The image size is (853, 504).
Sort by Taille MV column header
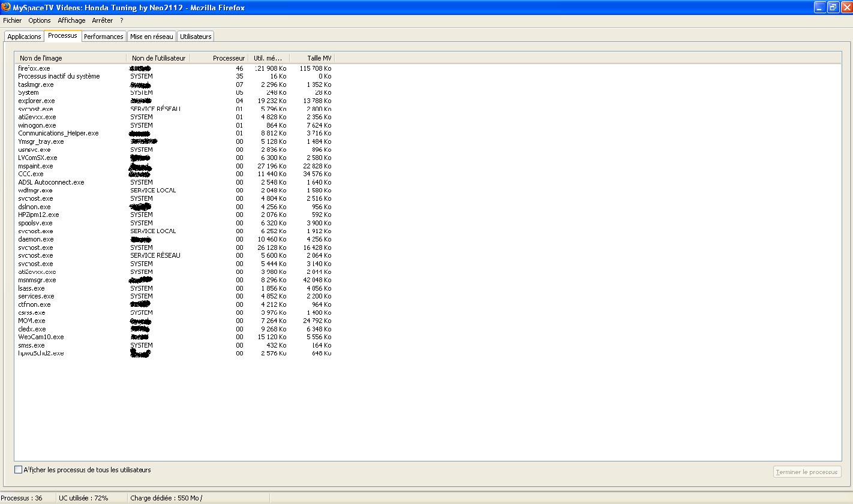[x=319, y=58]
